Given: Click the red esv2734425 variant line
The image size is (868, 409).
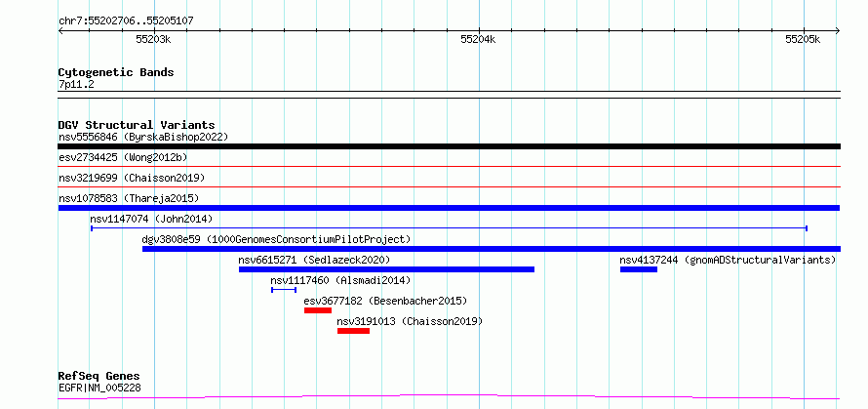Looking at the screenshot, I should coord(449,166).
